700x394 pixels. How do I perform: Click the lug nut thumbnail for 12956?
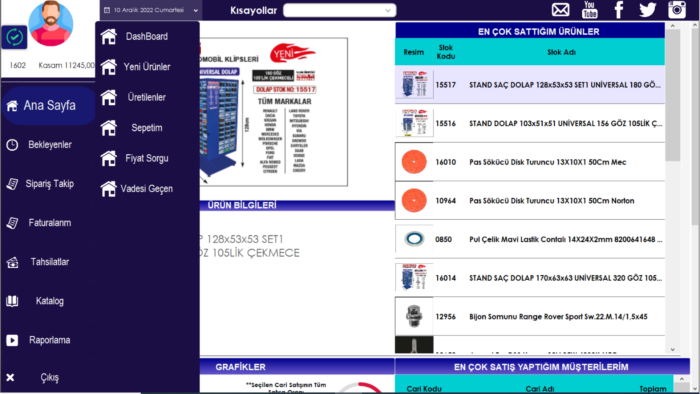tap(414, 316)
